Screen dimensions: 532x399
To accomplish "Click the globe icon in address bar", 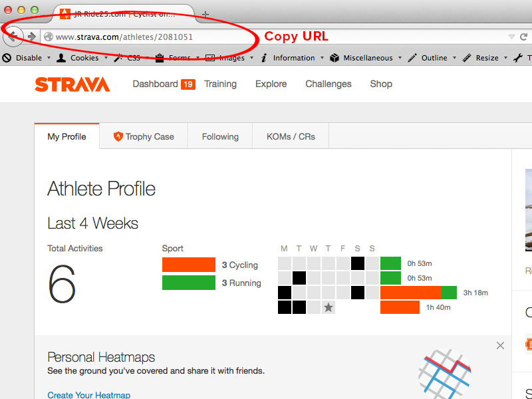I will [49, 37].
